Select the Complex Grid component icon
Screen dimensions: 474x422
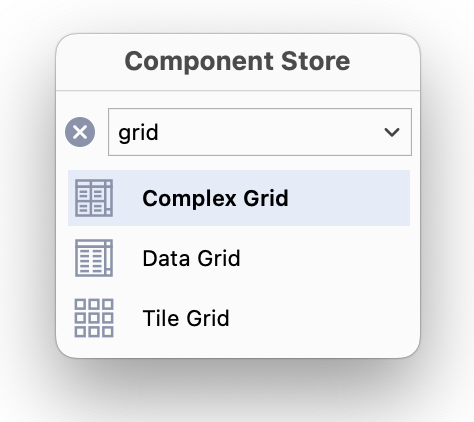(94, 198)
